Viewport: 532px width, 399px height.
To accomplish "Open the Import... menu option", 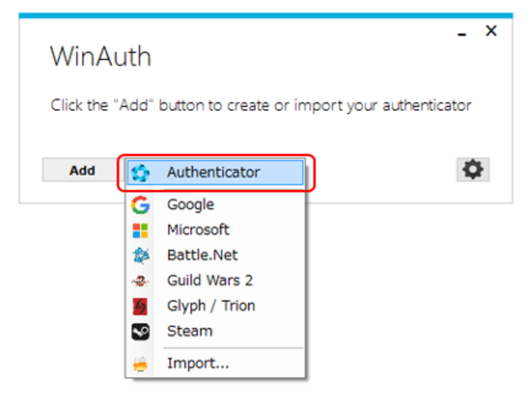I will [215, 363].
